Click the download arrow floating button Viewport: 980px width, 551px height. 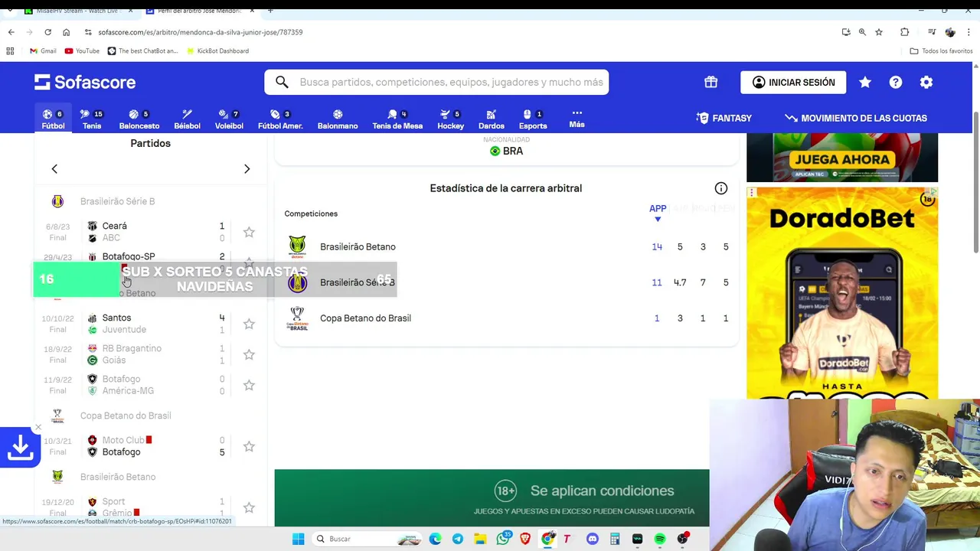click(x=20, y=448)
